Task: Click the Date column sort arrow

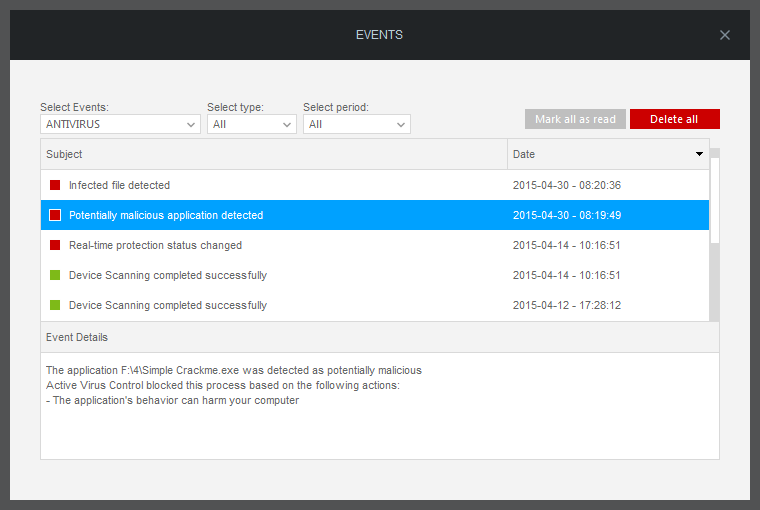Action: 699,154
